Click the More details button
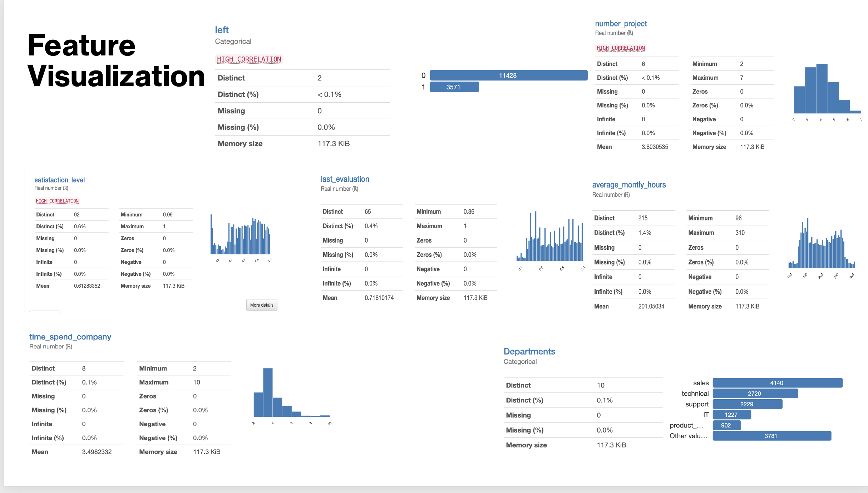This screenshot has width=868, height=493. coord(262,305)
